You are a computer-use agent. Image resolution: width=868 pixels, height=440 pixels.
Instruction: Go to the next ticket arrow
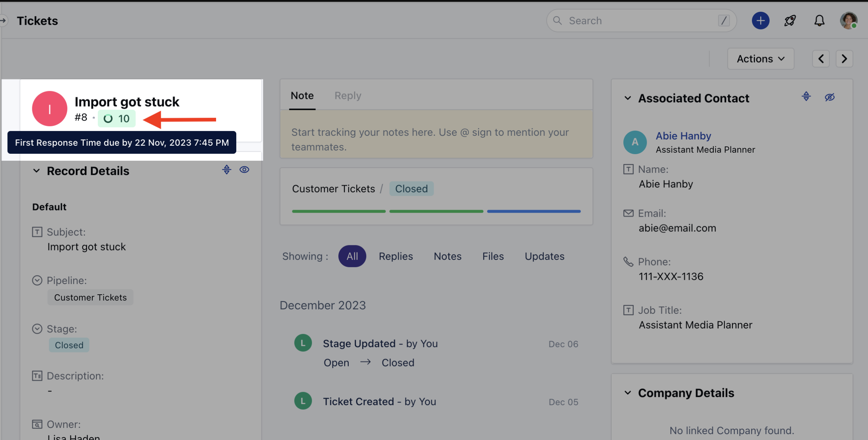coord(844,59)
